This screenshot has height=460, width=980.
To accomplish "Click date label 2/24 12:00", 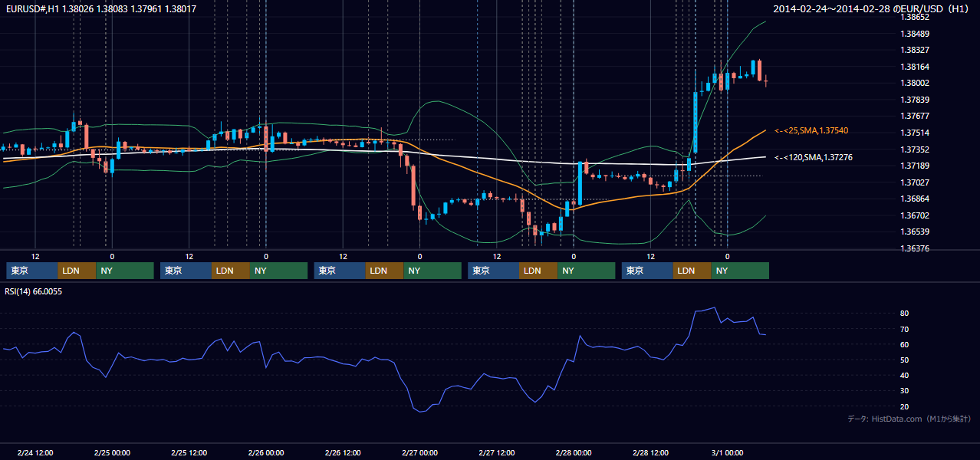I will click(x=35, y=453).
